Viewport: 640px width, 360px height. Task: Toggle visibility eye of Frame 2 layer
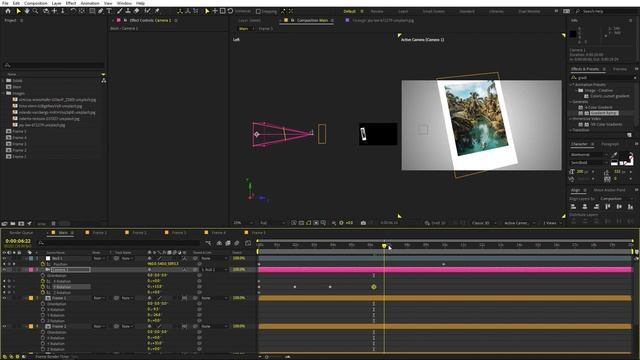tap(4, 327)
